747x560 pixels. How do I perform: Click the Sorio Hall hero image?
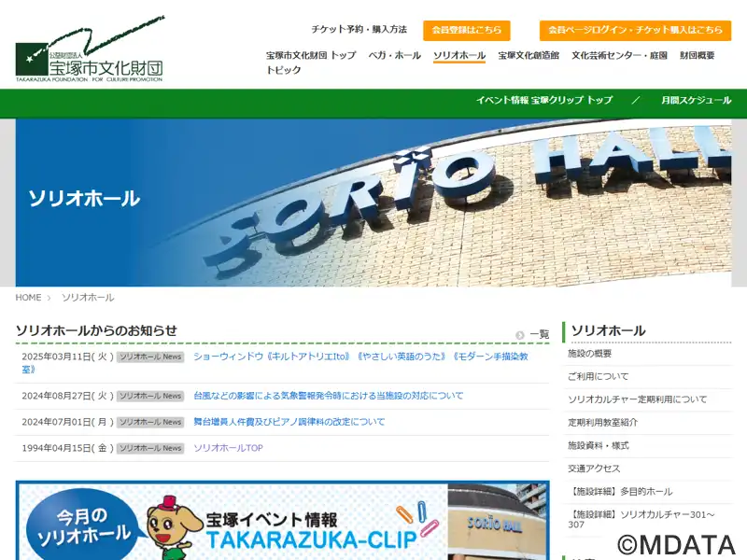(373, 203)
